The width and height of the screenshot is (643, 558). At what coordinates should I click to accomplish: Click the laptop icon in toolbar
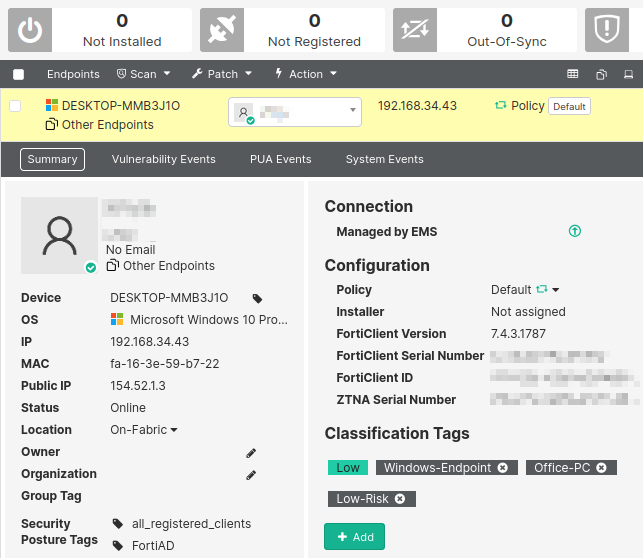(x=629, y=74)
